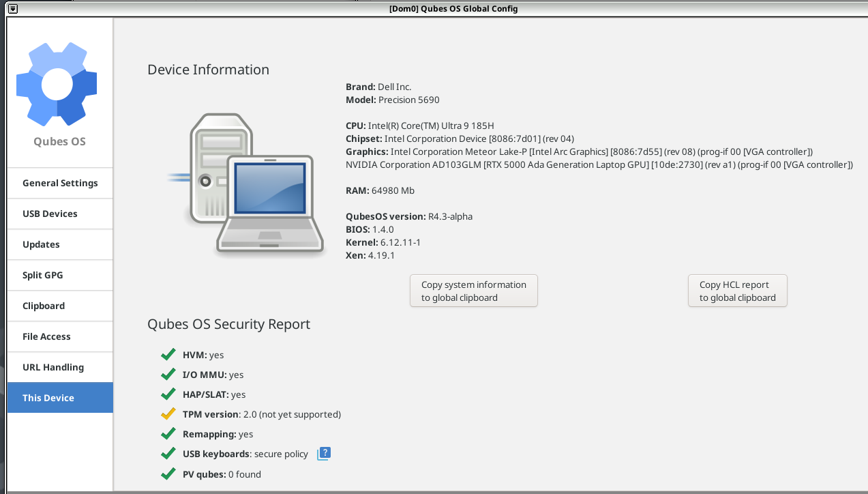868x494 pixels.
Task: Click the blue help icon next to USB keyboards
Action: (324, 454)
